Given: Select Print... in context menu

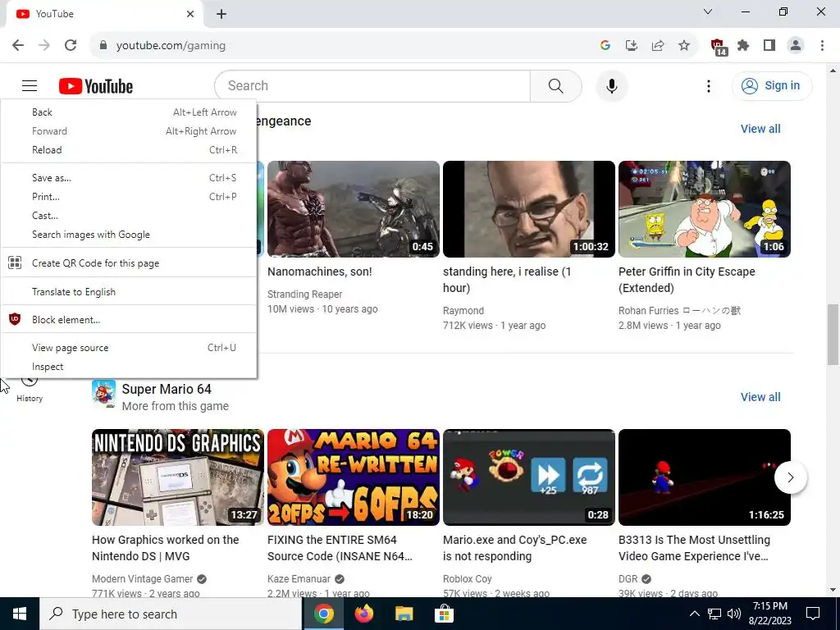Looking at the screenshot, I should tap(129, 197).
